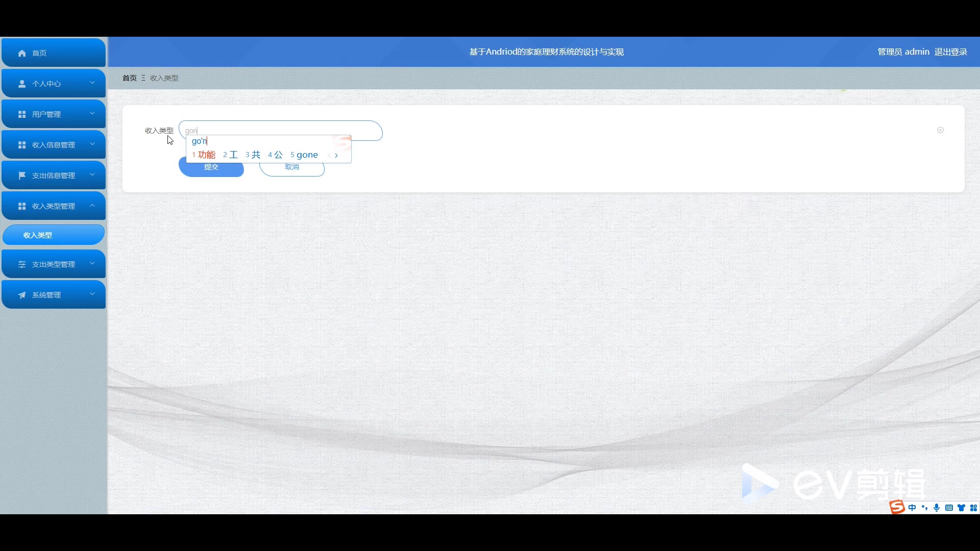Go to previous candidate page arrow
Viewport: 980px width, 551px height.
click(x=329, y=155)
